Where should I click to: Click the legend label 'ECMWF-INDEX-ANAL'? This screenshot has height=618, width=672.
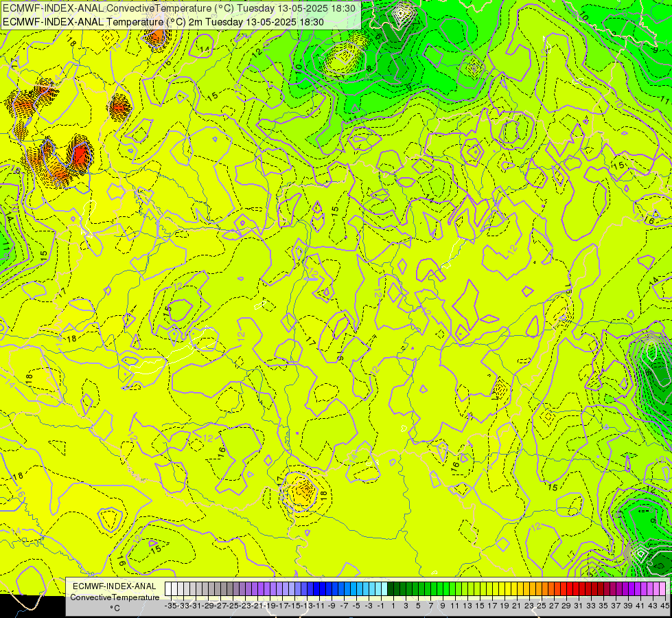click(115, 586)
